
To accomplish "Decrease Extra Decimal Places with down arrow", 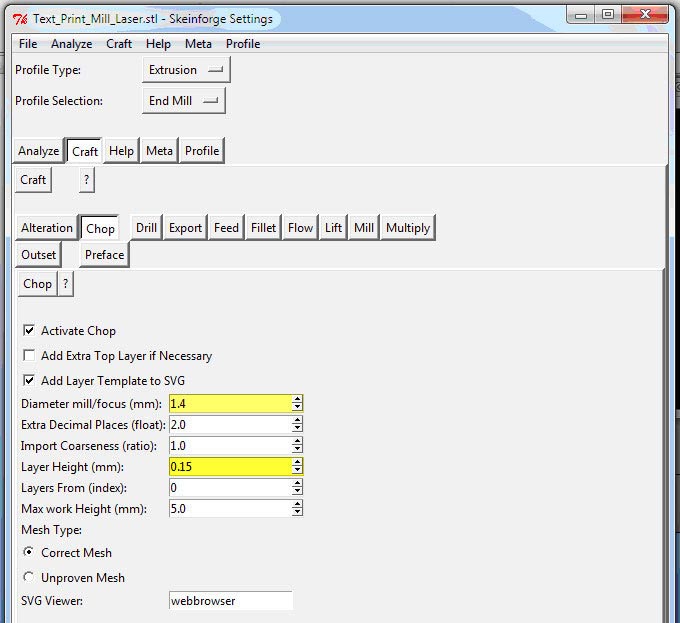I will tap(297, 429).
